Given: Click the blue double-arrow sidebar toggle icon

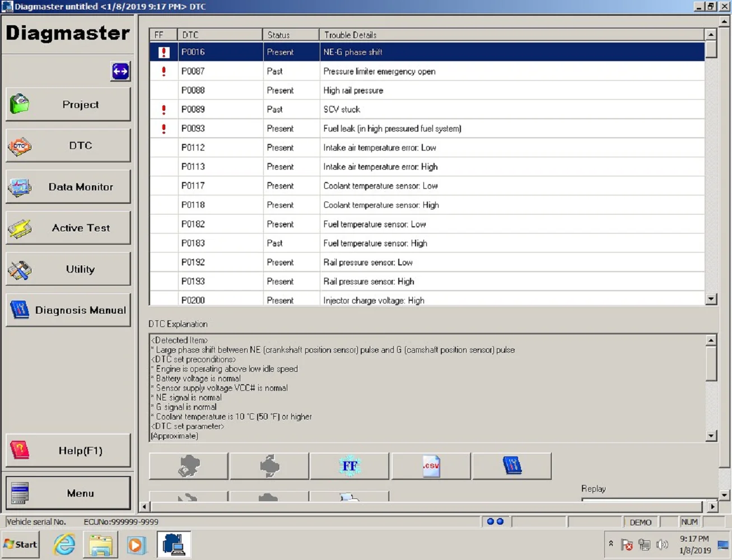Looking at the screenshot, I should (120, 72).
